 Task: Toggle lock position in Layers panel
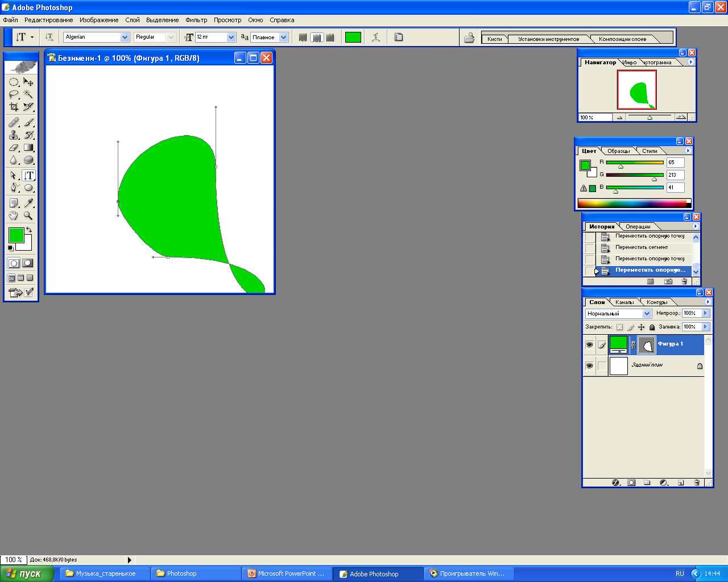pos(642,327)
